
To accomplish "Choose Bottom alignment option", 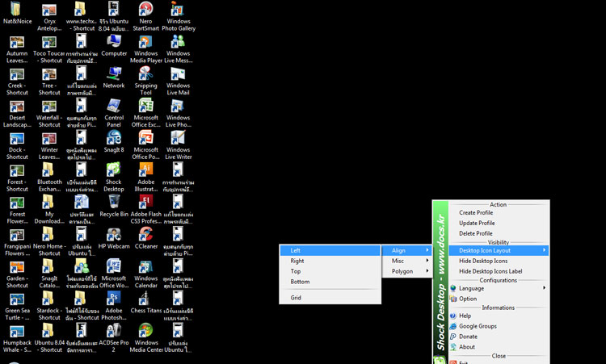I will tap(330, 282).
